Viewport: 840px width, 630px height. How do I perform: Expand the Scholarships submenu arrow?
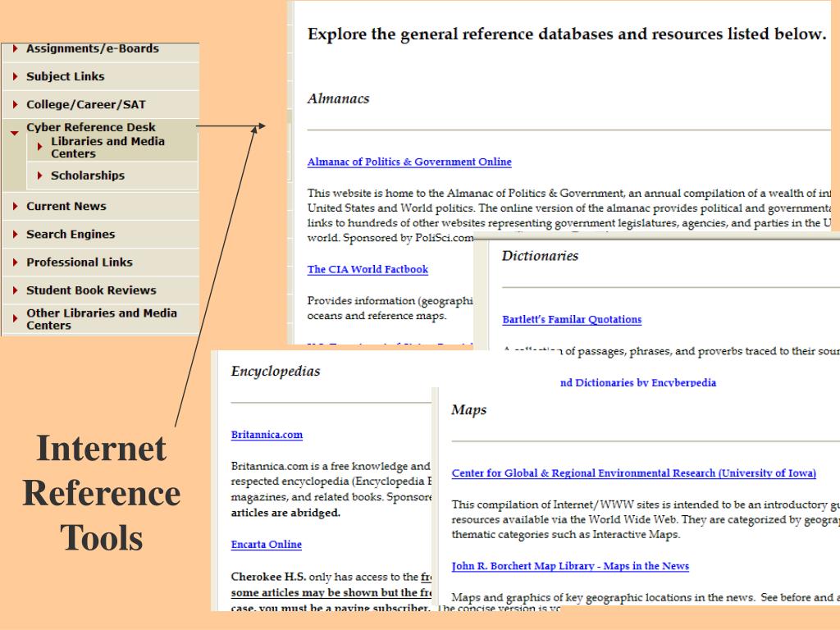39,176
